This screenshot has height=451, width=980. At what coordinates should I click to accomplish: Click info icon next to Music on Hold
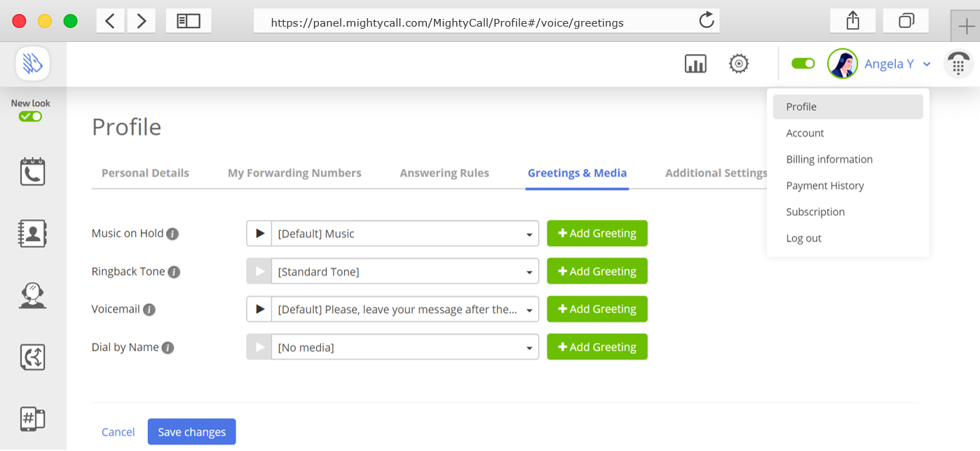pos(172,234)
